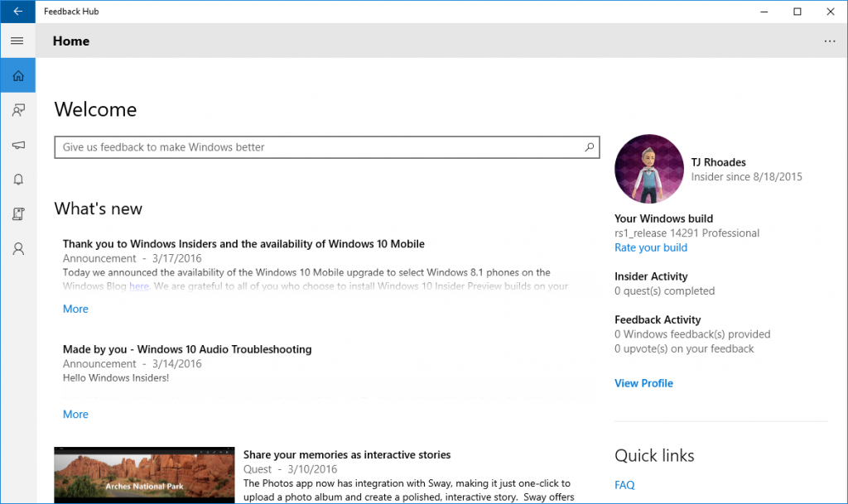The image size is (848, 504).
Task: Open the Feedback section from the sidebar
Action: click(17, 110)
